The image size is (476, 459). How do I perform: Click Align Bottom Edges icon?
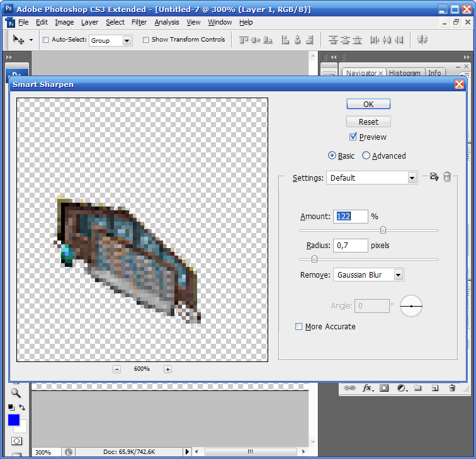coord(268,40)
